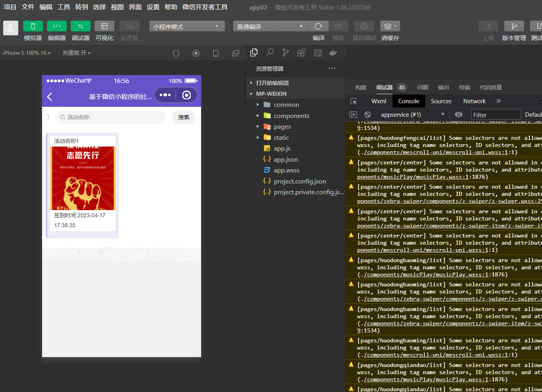
Task: Toggle the 编辑器 editor panel button
Action: click(57, 26)
